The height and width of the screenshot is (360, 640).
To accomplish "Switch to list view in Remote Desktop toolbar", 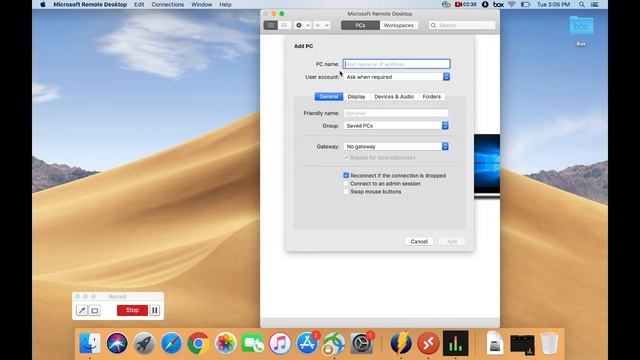I will click(x=284, y=25).
